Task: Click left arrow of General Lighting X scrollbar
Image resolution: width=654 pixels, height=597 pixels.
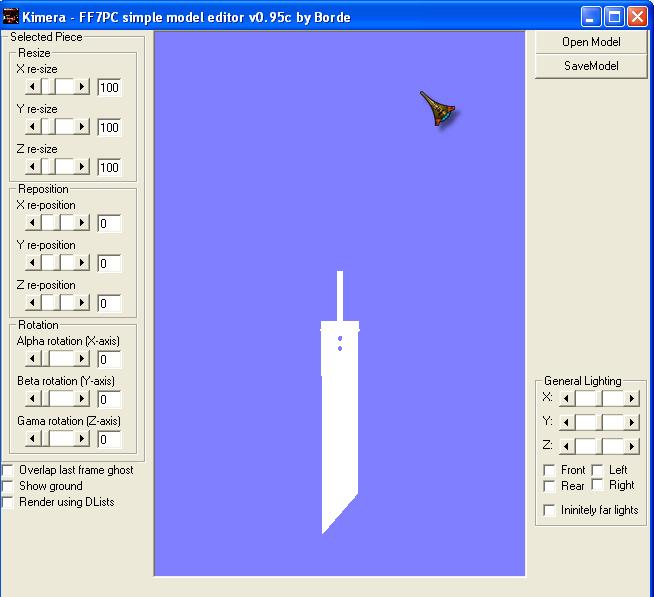Action: 566,398
